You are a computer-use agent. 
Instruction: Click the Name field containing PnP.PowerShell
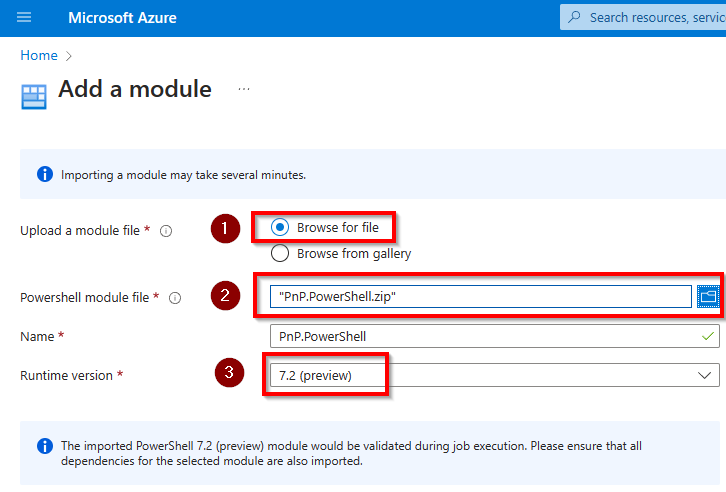click(x=494, y=336)
